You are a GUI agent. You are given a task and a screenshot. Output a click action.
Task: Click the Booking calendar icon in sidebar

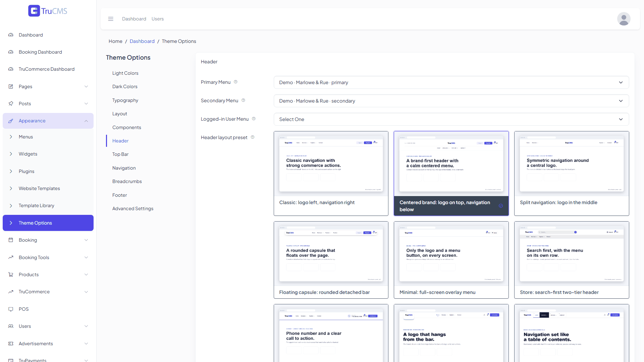coord(11,240)
